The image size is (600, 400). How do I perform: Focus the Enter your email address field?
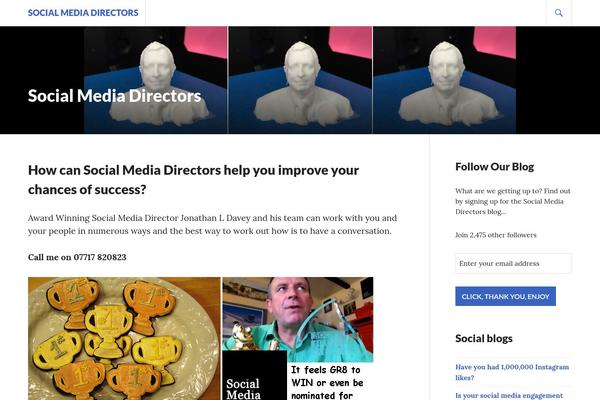tap(513, 263)
